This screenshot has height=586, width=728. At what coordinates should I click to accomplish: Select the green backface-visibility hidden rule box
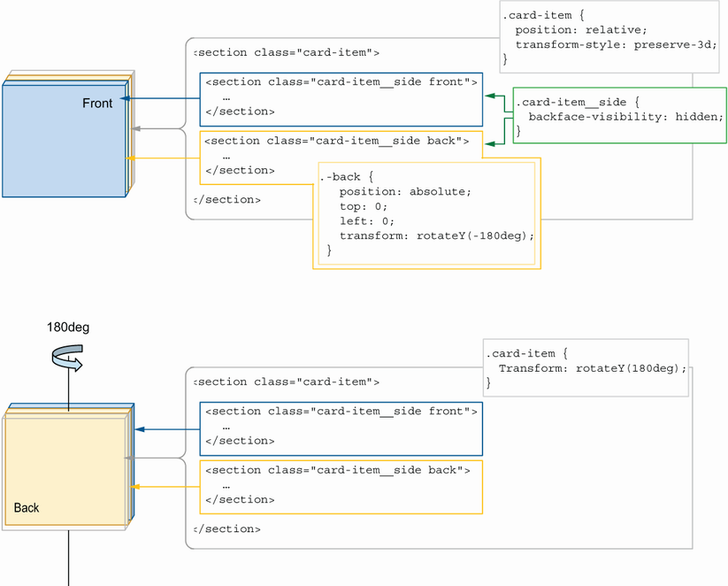(x=619, y=115)
